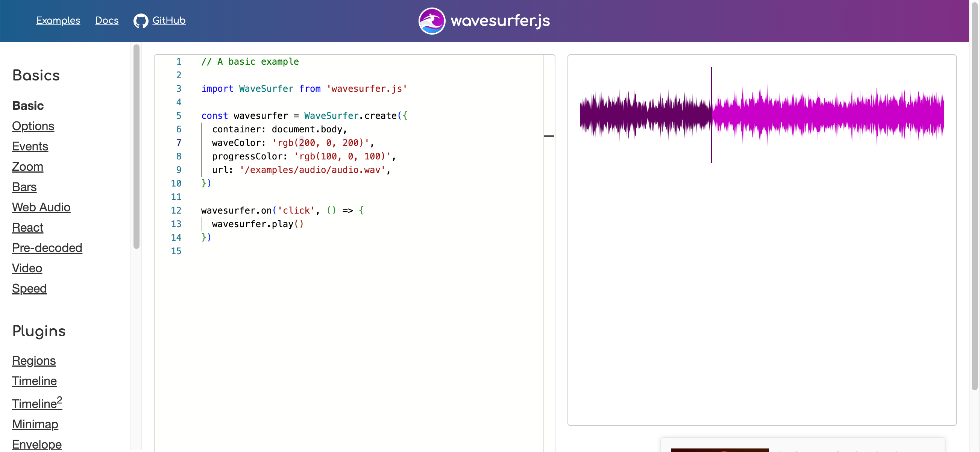Select the Basic example in the sidebar
Image resolution: width=980 pixels, height=452 pixels.
click(x=27, y=105)
